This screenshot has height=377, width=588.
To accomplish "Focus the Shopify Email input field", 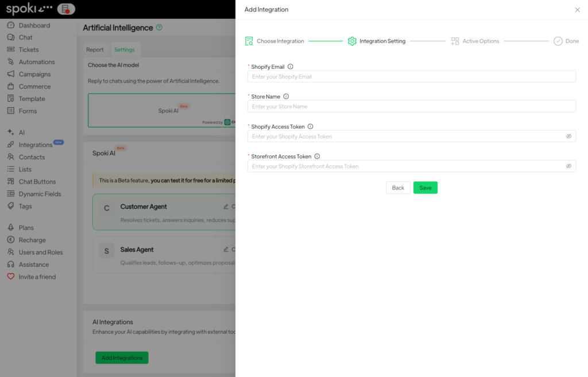I will (411, 77).
